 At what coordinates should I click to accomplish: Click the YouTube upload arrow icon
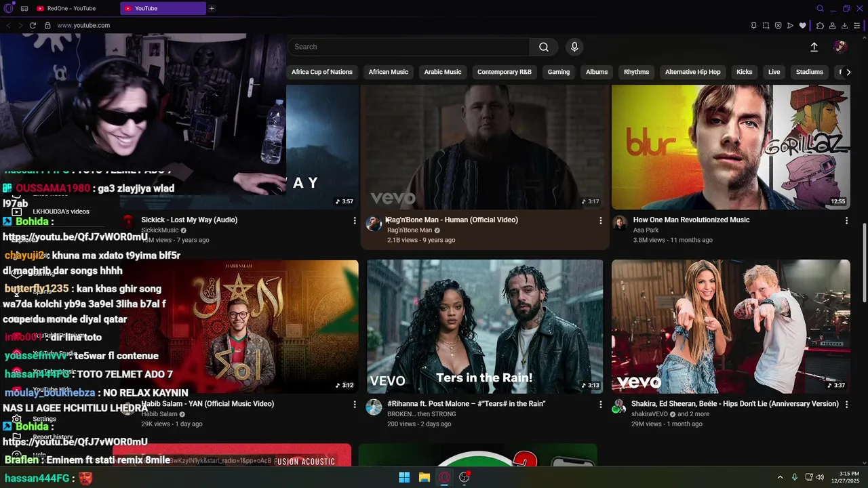coord(814,47)
